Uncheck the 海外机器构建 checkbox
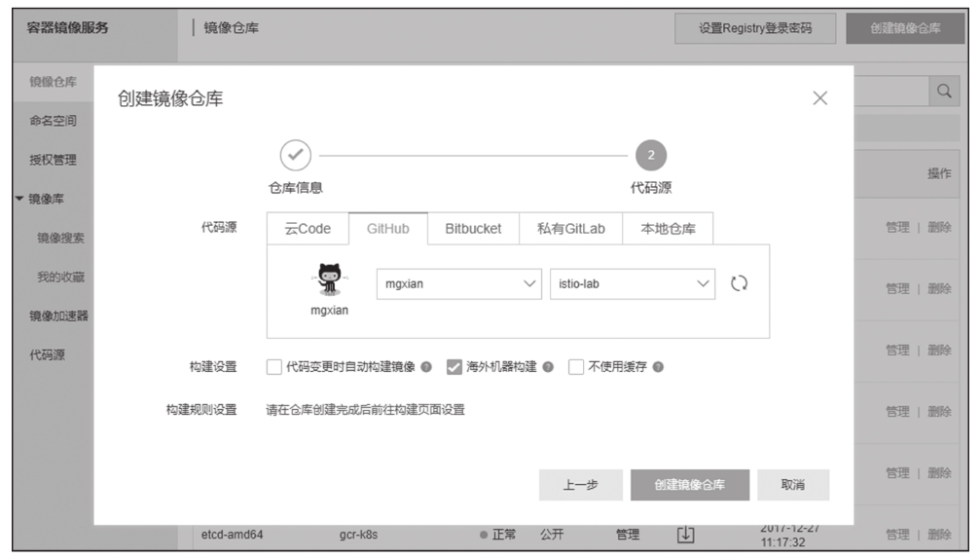This screenshot has width=980, height=558. (x=454, y=367)
